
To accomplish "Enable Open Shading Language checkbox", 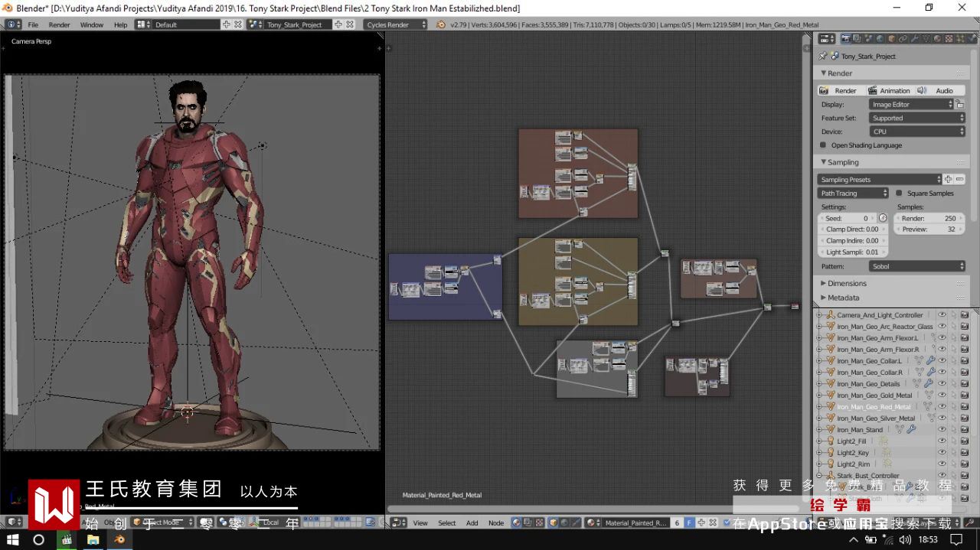I will tap(823, 145).
